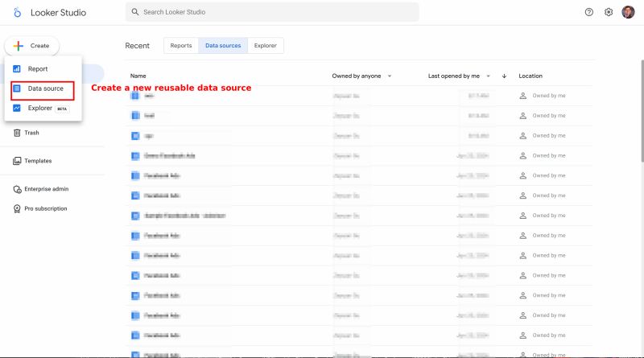Image resolution: width=644 pixels, height=358 pixels.
Task: Click the Demo Facebook Ads data source icon
Action: (x=135, y=155)
